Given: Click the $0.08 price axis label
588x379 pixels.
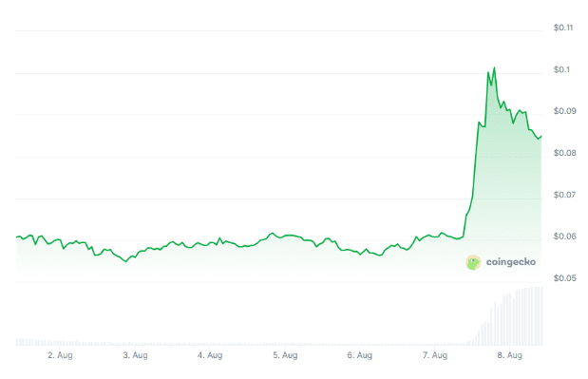Looking at the screenshot, I should tap(565, 153).
